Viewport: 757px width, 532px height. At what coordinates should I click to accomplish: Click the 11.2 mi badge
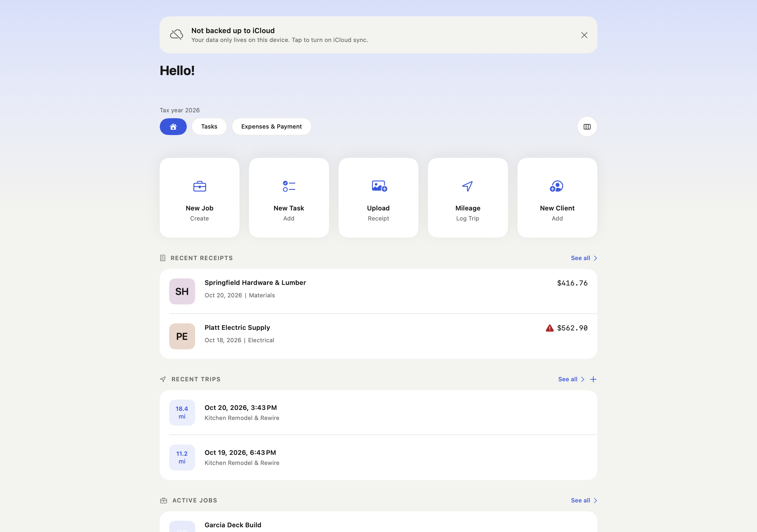[x=182, y=458]
